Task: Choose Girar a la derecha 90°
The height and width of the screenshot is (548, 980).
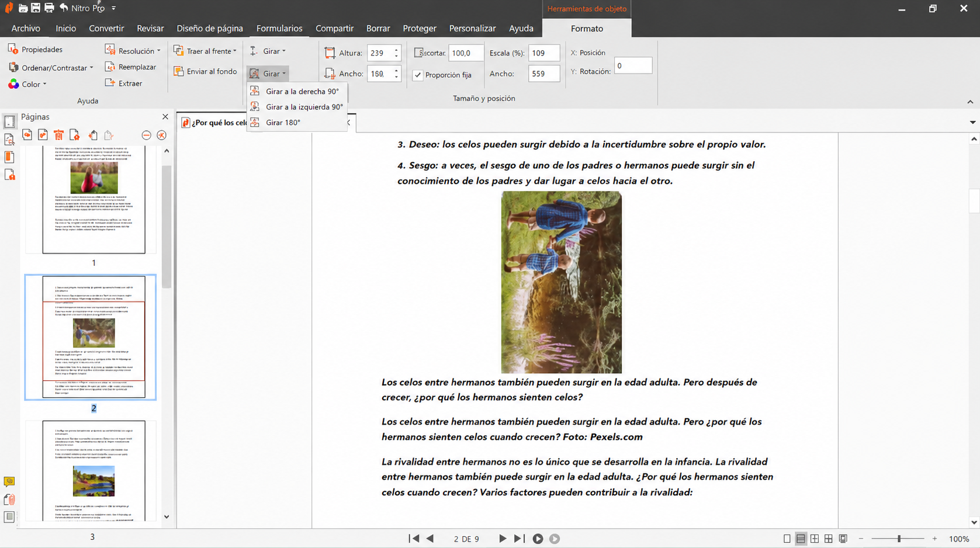Action: tap(297, 91)
